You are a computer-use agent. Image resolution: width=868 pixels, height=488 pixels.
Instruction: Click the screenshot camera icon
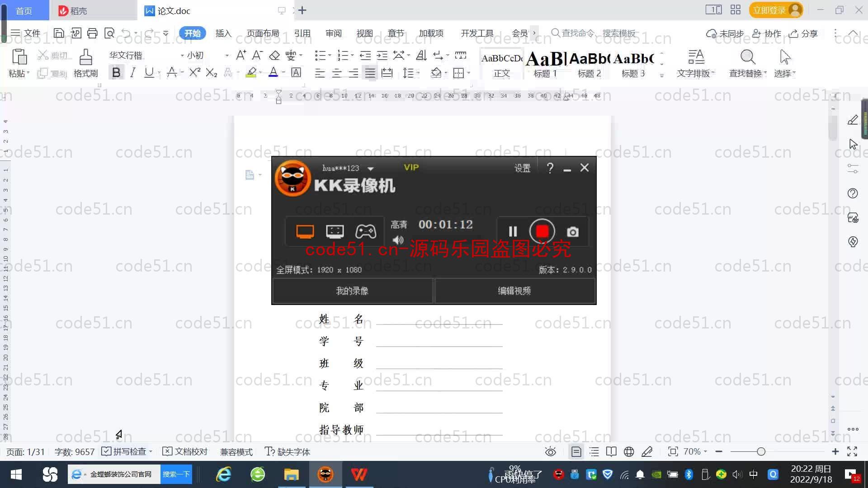click(x=572, y=232)
